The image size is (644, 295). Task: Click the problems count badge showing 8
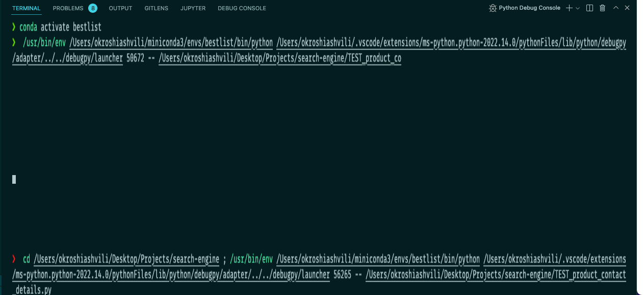click(x=92, y=8)
